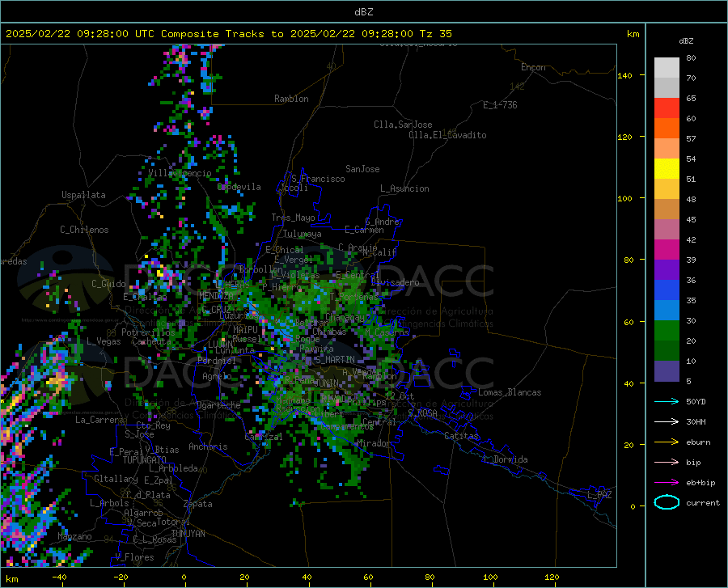The image size is (728, 588).
Task: Click the La_Carrera place label
Action: pyautogui.click(x=99, y=420)
